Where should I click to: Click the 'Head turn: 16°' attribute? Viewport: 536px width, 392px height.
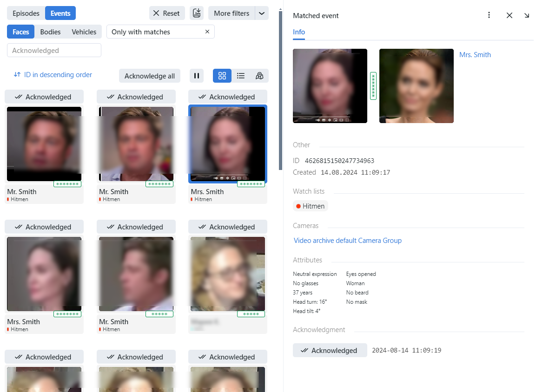(x=310, y=302)
